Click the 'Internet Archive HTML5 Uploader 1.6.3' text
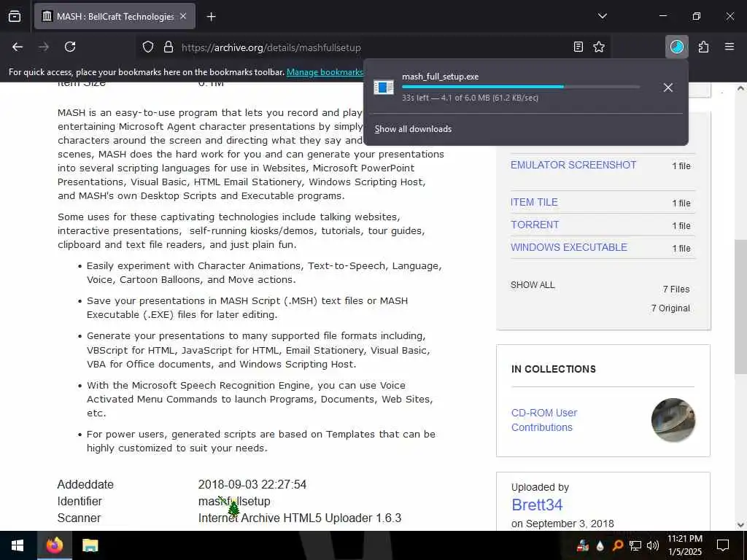The image size is (747, 560). (x=300, y=518)
